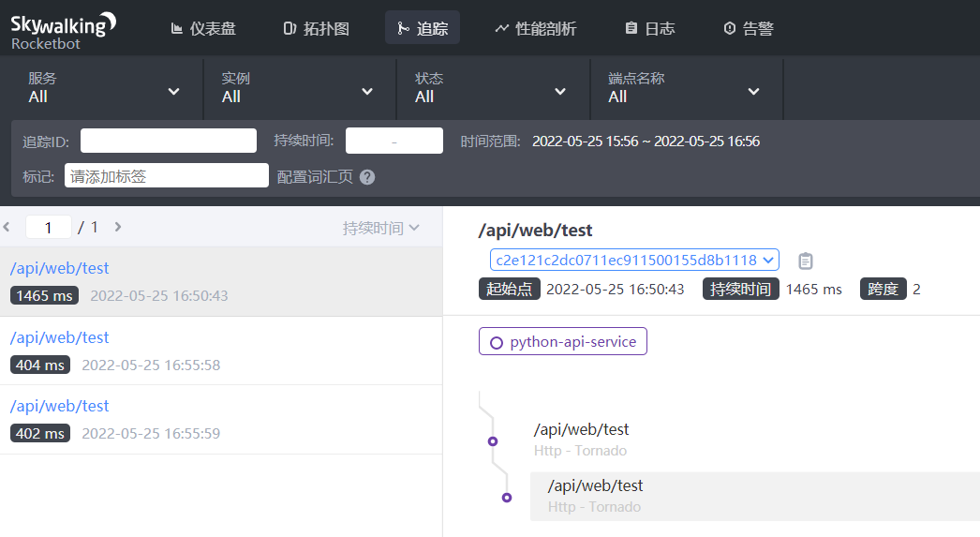Click the python-api-service service tag
This screenshot has height=537, width=980.
point(562,341)
